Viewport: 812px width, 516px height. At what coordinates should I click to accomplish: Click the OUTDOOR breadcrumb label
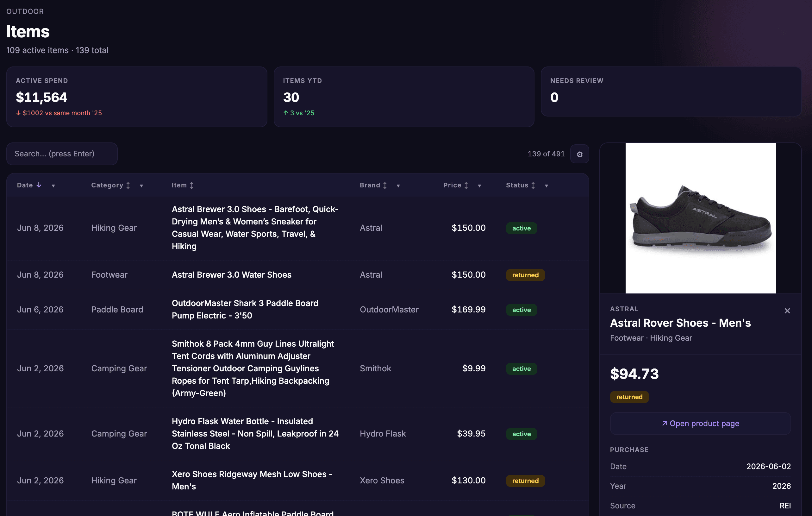coord(25,11)
